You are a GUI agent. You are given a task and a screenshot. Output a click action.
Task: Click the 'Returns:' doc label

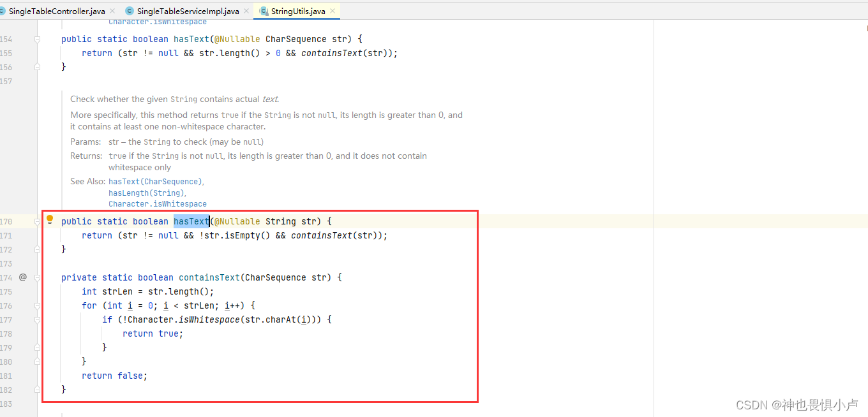point(86,156)
